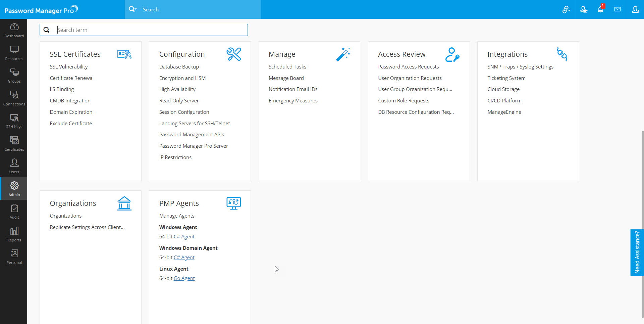Open Password Management APIs
The height and width of the screenshot is (324, 644).
click(x=192, y=135)
